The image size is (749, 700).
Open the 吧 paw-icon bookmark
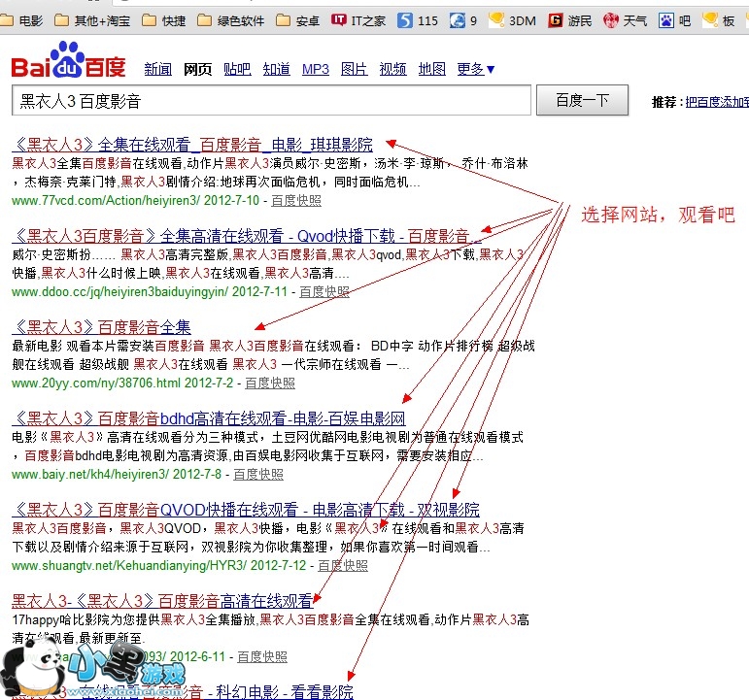click(674, 20)
